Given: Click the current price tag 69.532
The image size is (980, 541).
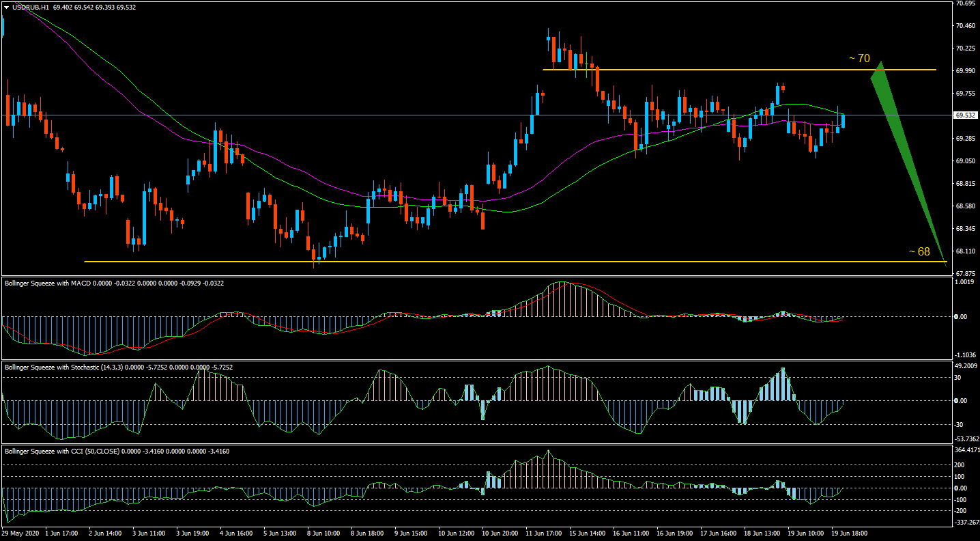Looking at the screenshot, I should [x=965, y=115].
